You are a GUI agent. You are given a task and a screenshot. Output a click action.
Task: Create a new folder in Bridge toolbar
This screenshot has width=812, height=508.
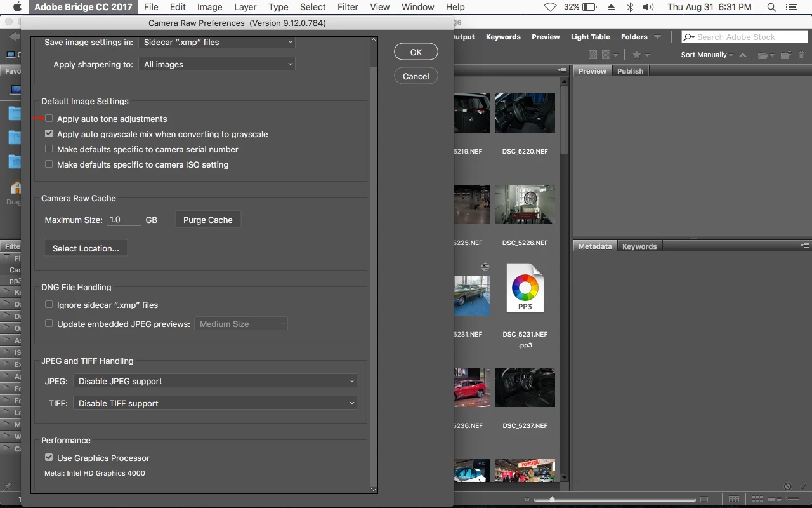[785, 55]
